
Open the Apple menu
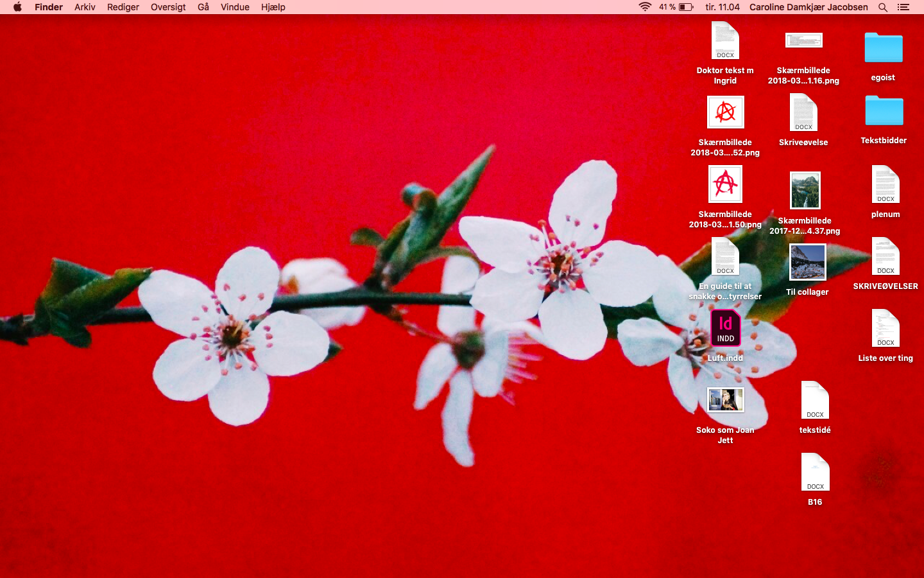click(x=17, y=7)
